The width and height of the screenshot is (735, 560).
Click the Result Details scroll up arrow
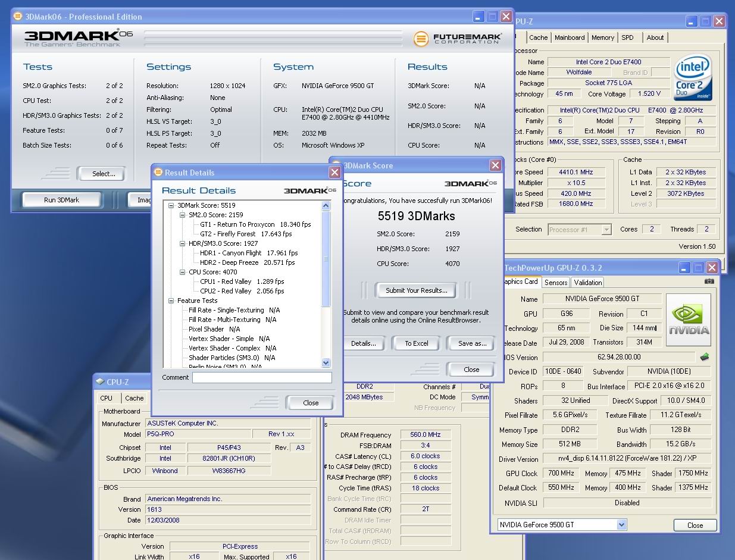[326, 206]
